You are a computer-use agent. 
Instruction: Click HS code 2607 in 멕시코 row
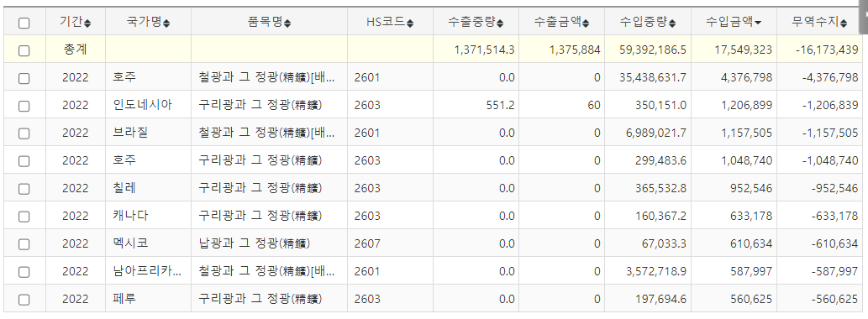click(x=367, y=243)
